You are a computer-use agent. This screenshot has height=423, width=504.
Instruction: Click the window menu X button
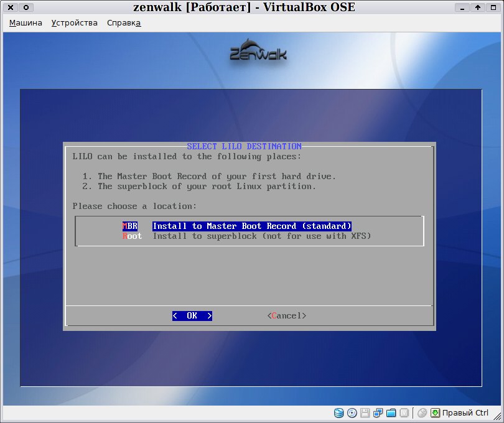(x=11, y=7)
